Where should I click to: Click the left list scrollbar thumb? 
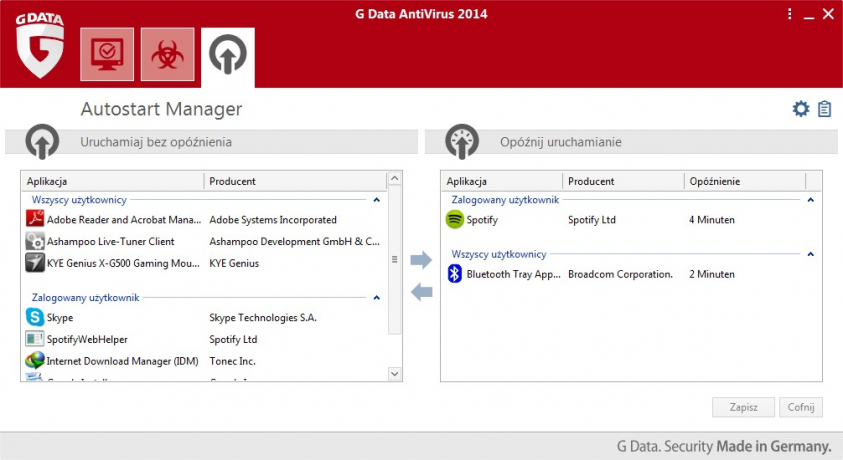[395, 260]
